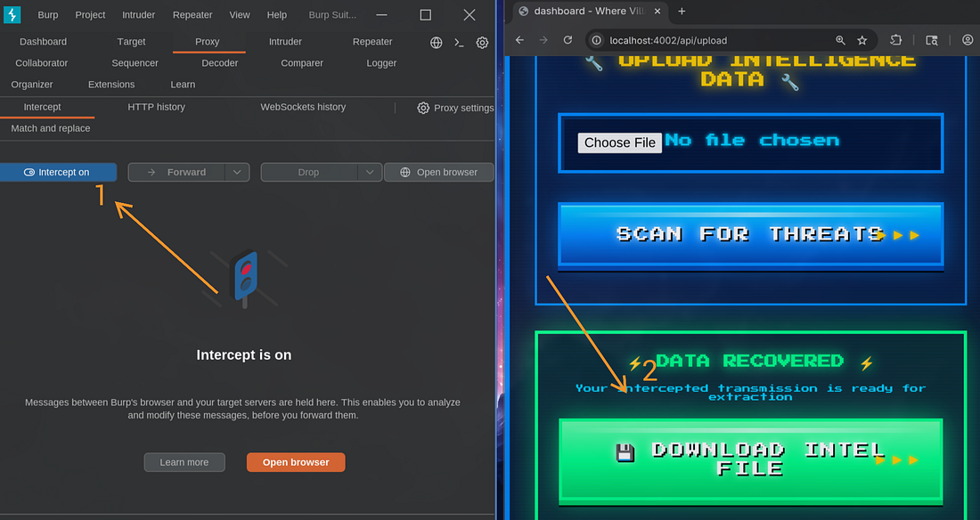Expand the Drop dropdown arrow

click(370, 172)
